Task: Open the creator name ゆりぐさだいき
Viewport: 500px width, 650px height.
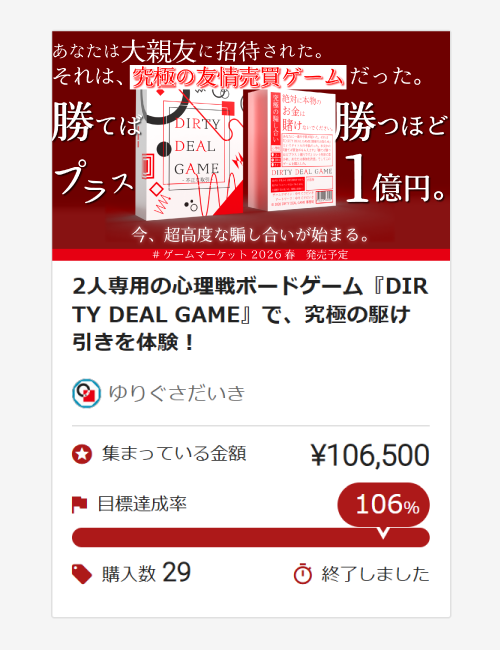Action: tap(177, 393)
